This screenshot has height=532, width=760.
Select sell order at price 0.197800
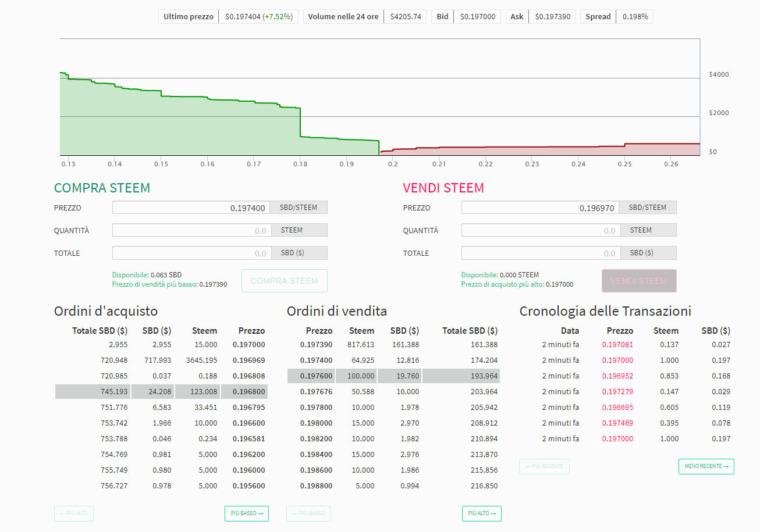394,407
